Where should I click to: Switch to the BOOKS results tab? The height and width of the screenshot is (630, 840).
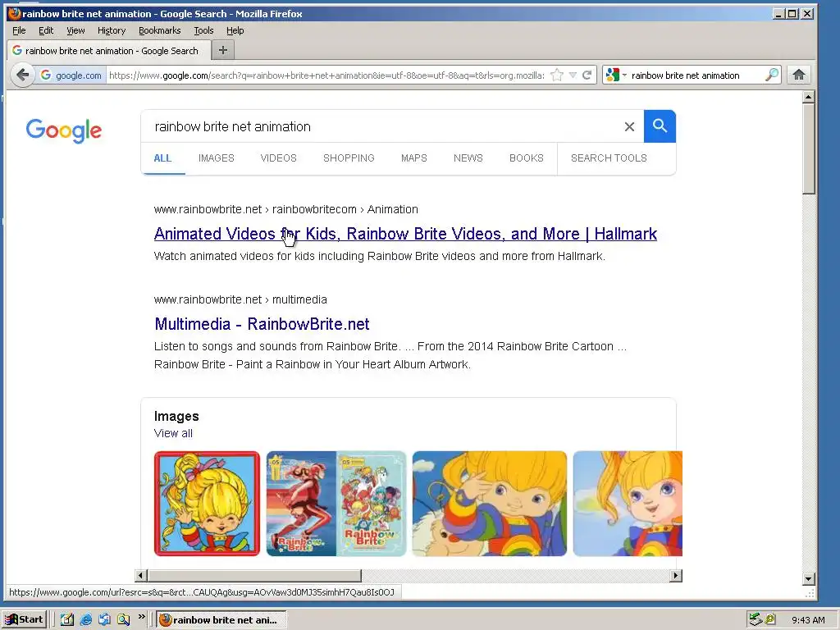(x=527, y=158)
